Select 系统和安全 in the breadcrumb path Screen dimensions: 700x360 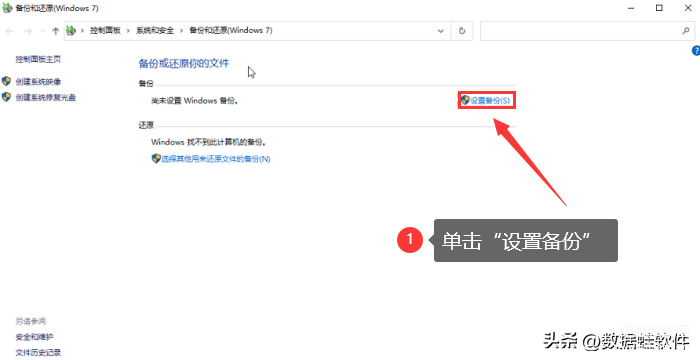(x=155, y=30)
